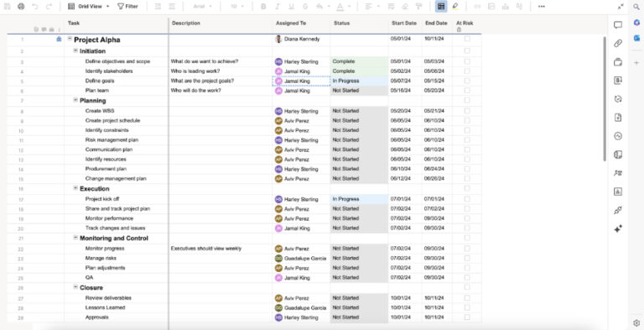Check At Risk box for Create WBS row

467,111
